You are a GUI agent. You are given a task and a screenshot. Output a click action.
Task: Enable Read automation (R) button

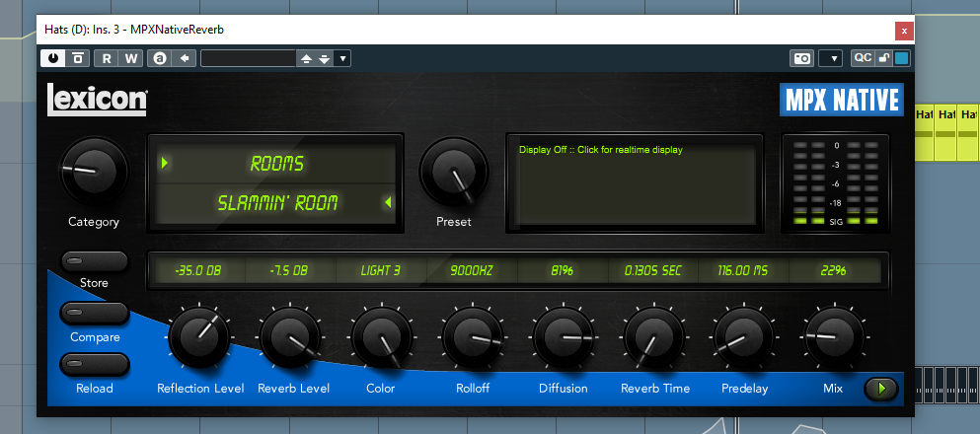click(x=107, y=58)
